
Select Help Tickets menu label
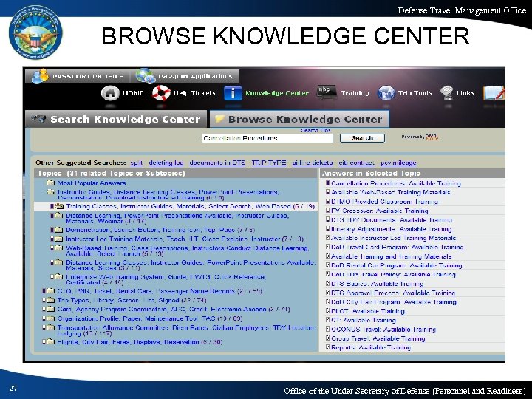(194, 93)
